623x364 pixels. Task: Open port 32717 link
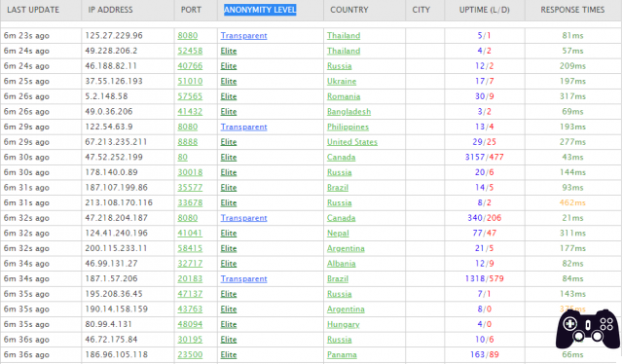(190, 264)
